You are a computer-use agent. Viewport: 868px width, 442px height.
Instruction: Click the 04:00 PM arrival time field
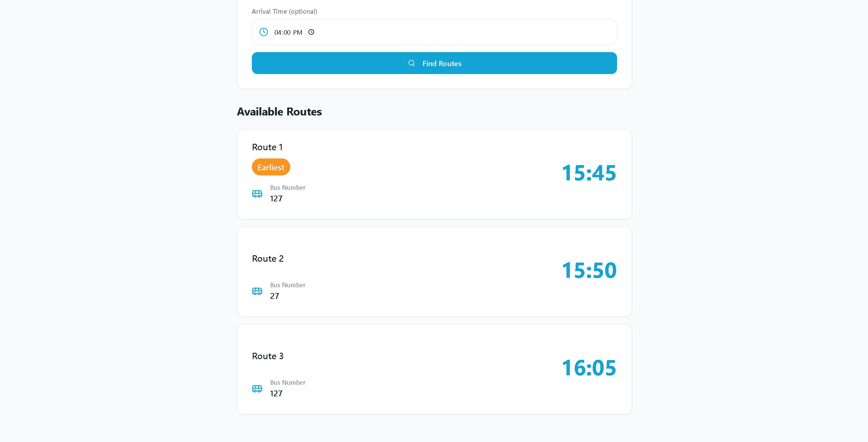pyautogui.click(x=434, y=32)
